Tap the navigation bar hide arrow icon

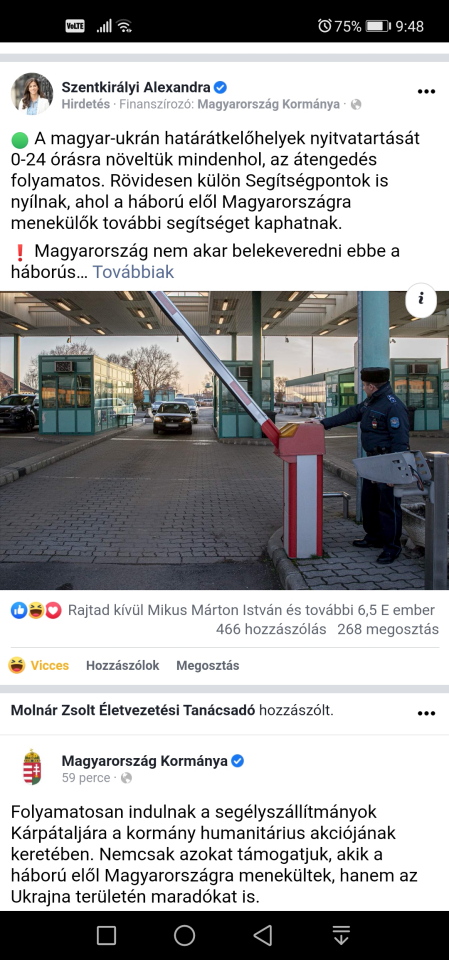pos(341,935)
